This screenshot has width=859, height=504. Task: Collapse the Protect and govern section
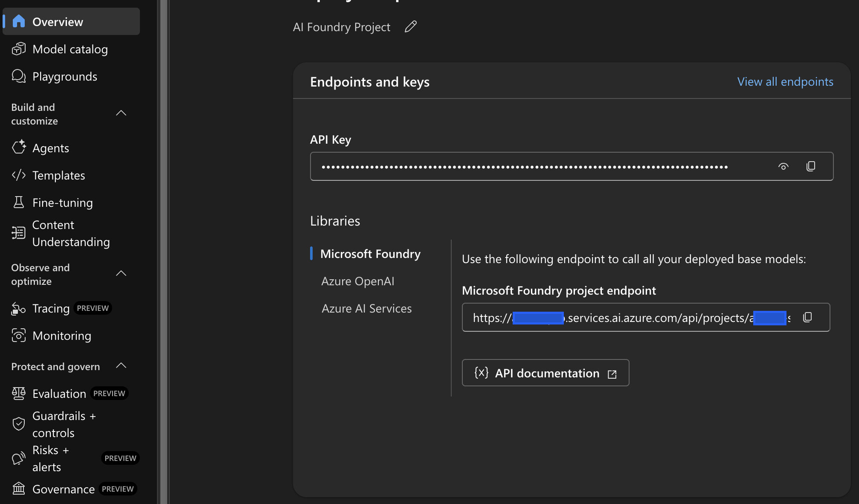pos(121,365)
